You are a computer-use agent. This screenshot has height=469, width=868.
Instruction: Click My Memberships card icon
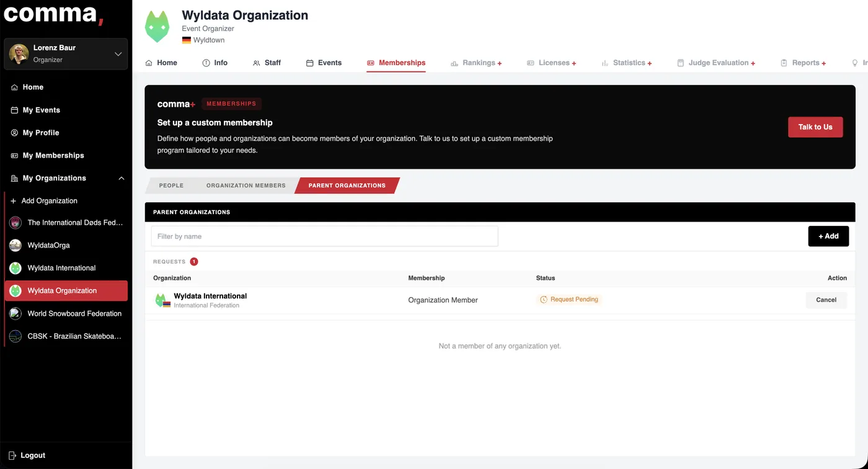point(14,156)
